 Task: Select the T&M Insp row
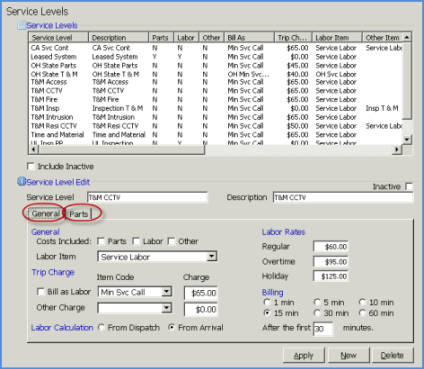click(x=216, y=108)
